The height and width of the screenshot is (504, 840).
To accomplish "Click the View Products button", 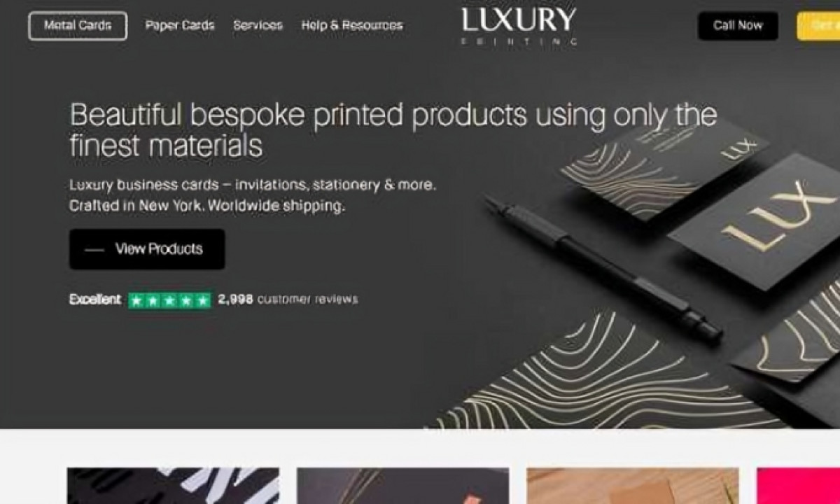I will pyautogui.click(x=147, y=249).
